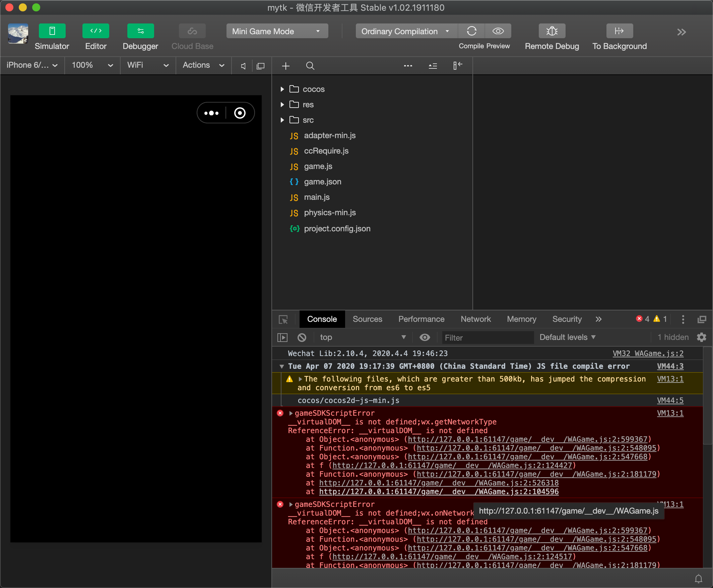Toggle the Debugger panel button
Screen dimensions: 713x588
[140, 31]
